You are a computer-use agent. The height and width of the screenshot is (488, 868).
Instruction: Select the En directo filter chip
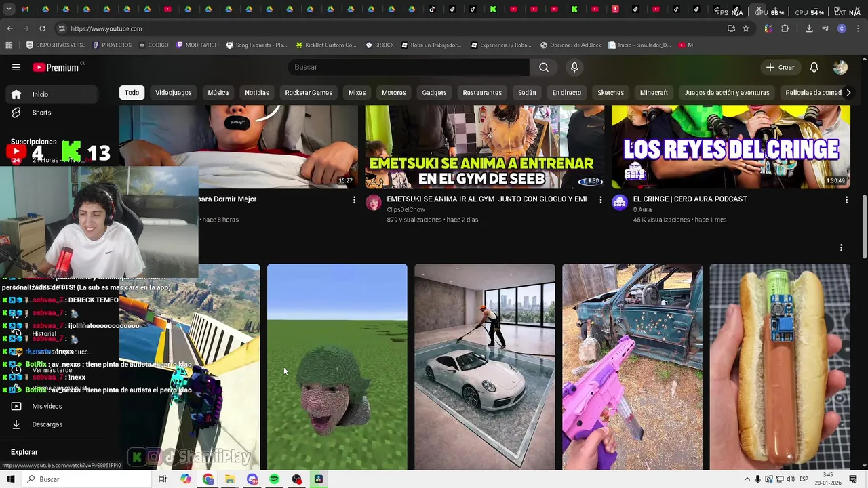(x=566, y=93)
